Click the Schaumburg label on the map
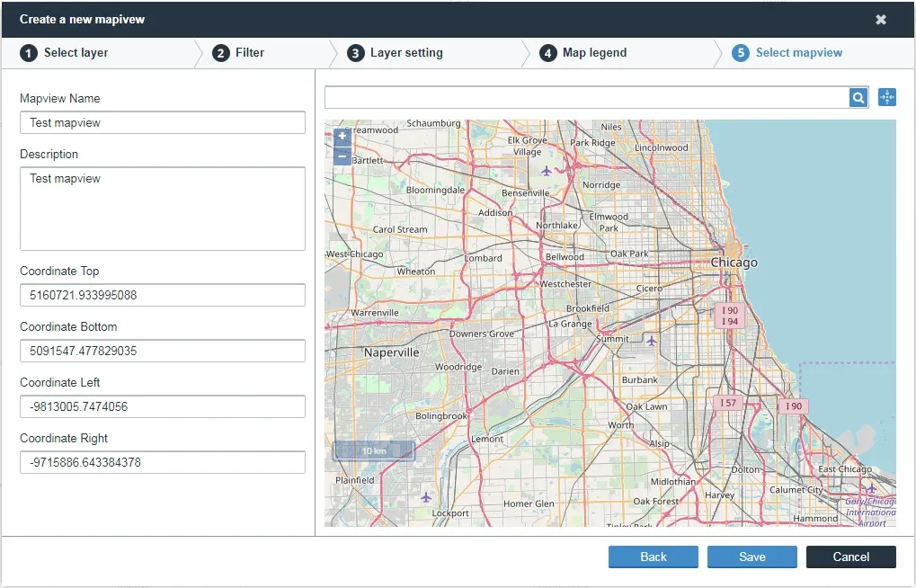Screen dimensions: 916x588 point(433,123)
